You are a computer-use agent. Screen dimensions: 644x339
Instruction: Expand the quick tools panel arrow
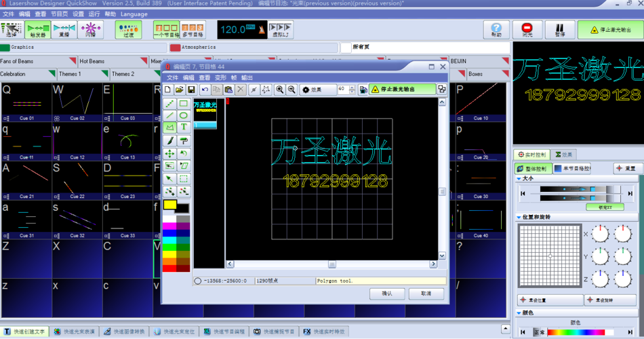click(506, 329)
